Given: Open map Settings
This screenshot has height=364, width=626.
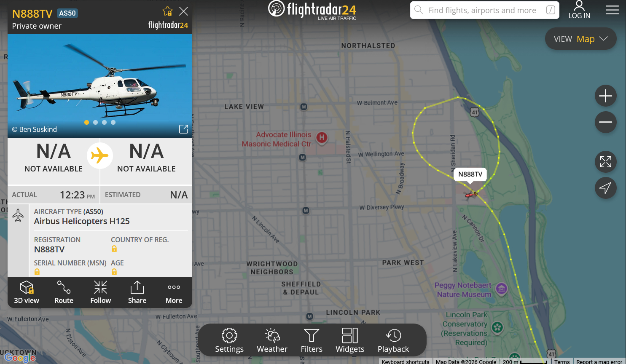Looking at the screenshot, I should (x=229, y=340).
